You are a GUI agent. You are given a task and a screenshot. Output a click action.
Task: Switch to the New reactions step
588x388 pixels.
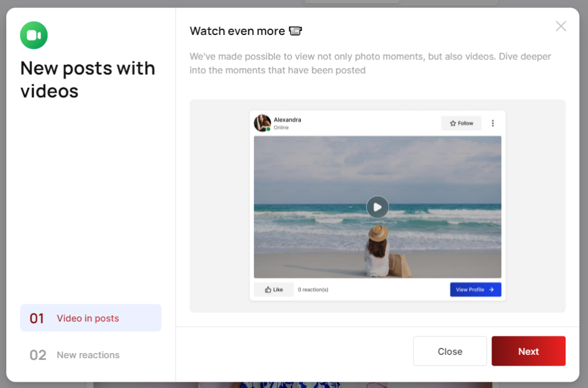tap(88, 355)
